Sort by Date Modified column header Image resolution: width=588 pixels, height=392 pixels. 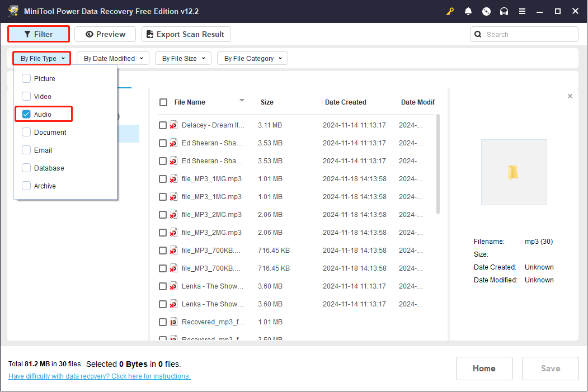click(418, 102)
